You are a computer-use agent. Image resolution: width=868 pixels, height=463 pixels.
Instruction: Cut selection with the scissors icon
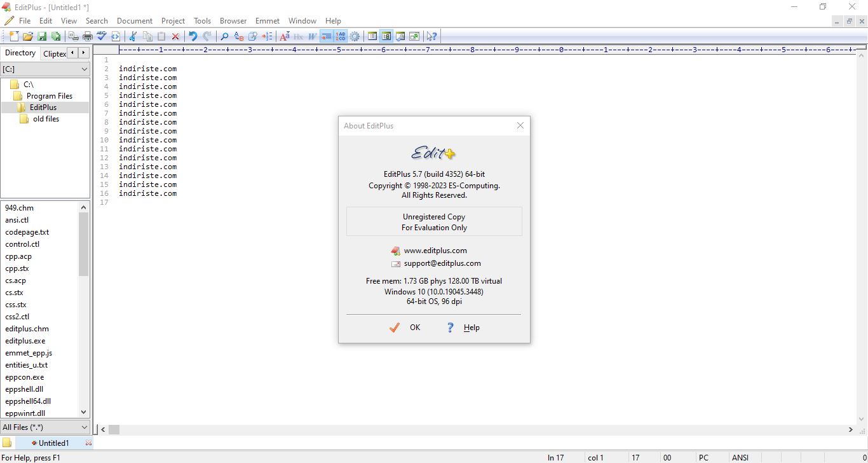point(133,36)
